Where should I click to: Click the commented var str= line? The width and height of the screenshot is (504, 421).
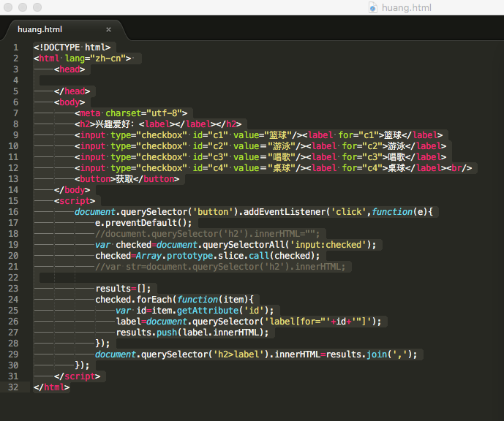tap(220, 267)
